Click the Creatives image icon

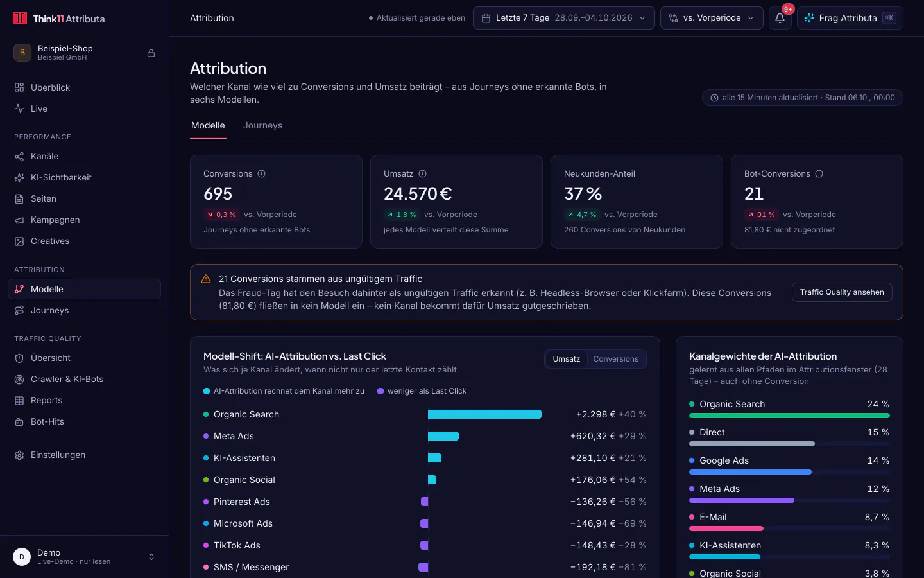click(x=19, y=241)
